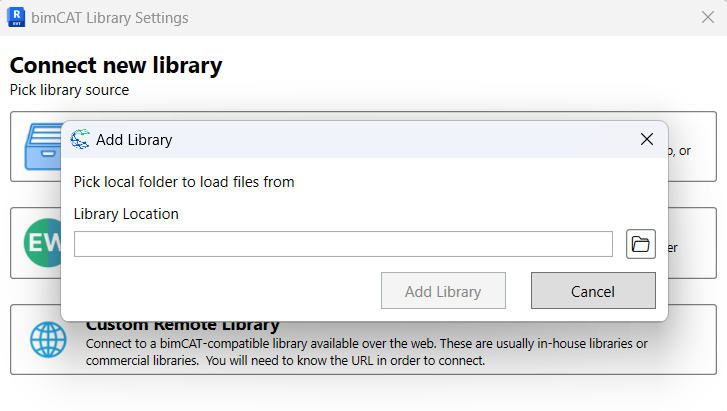Click in the Library Location text field
727x411 pixels.
click(x=343, y=244)
